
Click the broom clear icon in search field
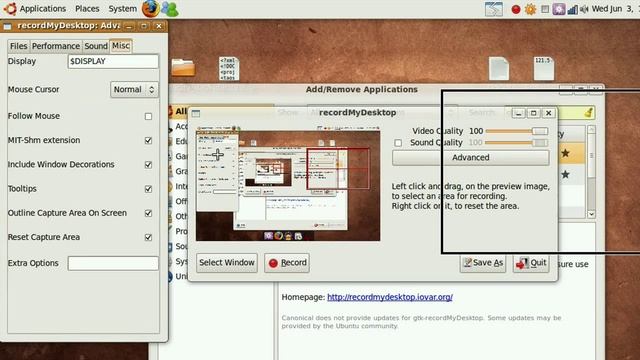coord(588,113)
